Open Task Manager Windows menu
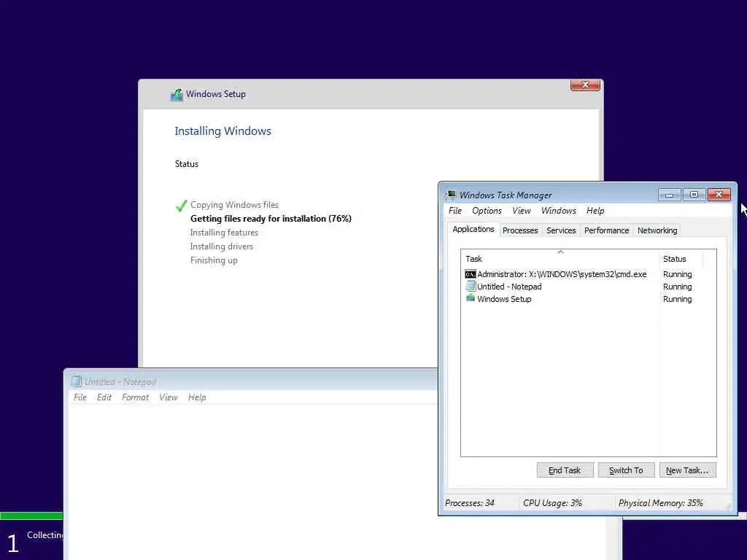747x560 pixels. (x=558, y=211)
